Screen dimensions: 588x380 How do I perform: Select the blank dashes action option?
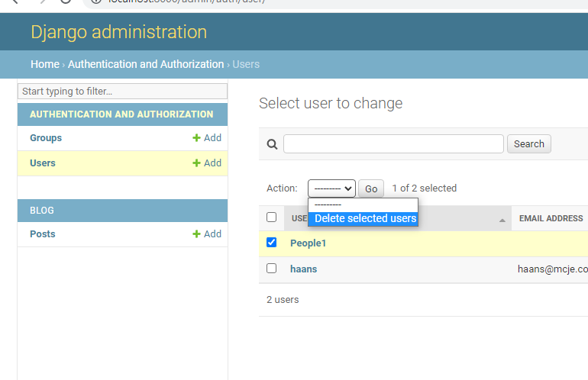(363, 205)
